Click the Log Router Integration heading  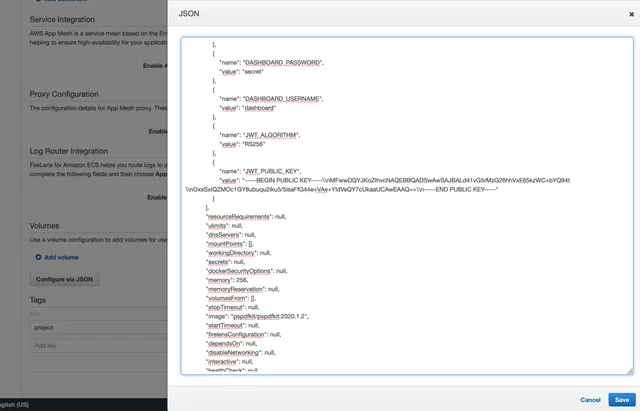(x=69, y=151)
